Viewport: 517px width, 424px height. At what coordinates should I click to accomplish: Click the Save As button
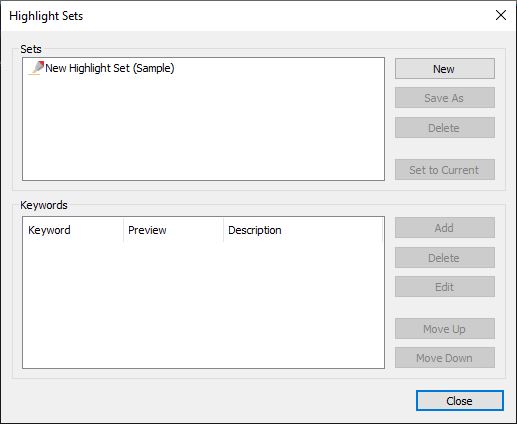click(x=445, y=98)
